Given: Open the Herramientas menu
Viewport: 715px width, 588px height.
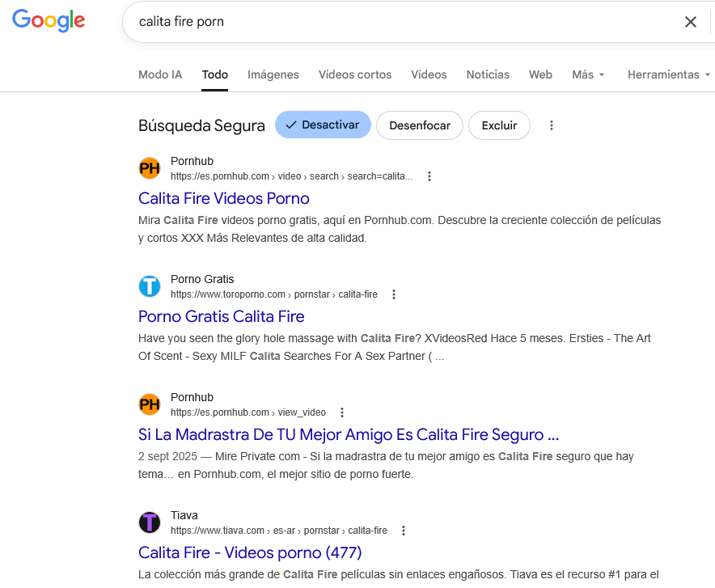Looking at the screenshot, I should click(663, 74).
